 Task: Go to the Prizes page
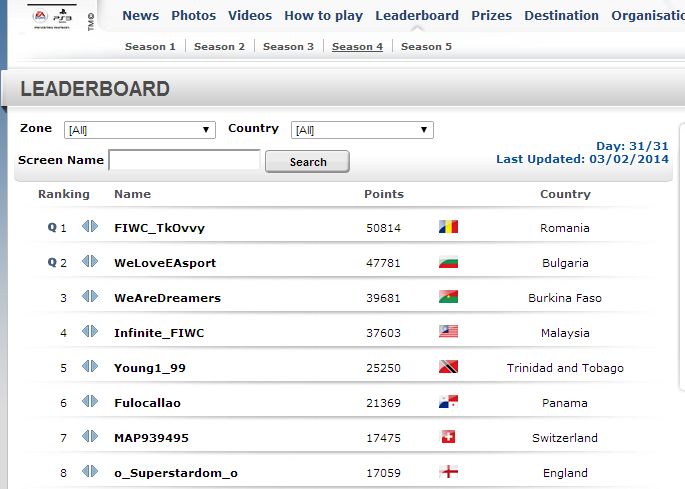tap(491, 15)
